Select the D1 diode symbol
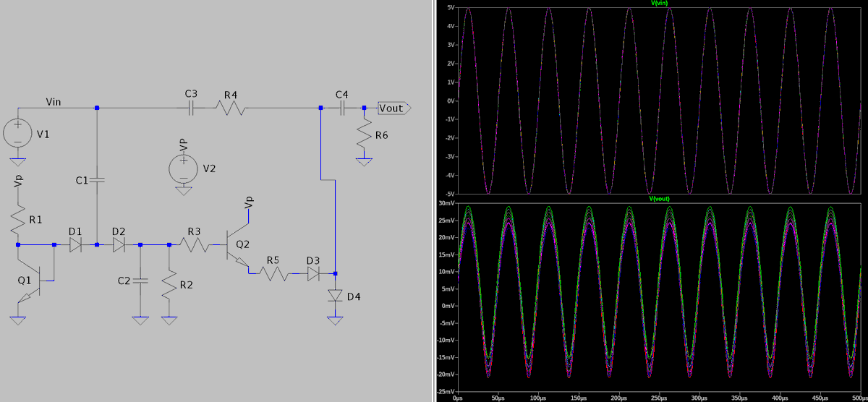The image size is (868, 402). [x=75, y=245]
